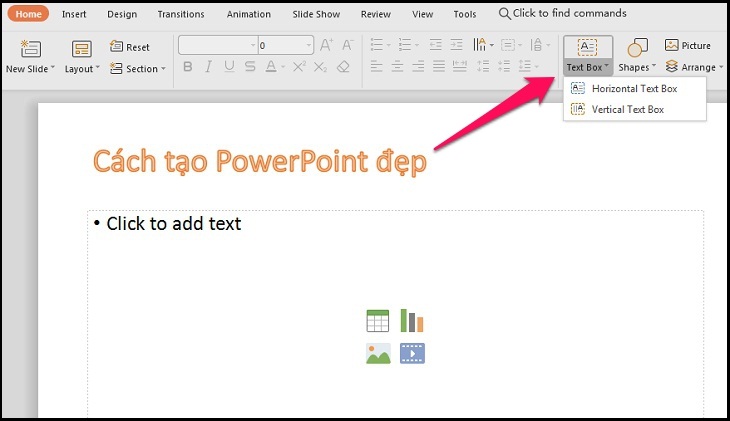Expand the New Slide dropdown arrow

coord(53,68)
